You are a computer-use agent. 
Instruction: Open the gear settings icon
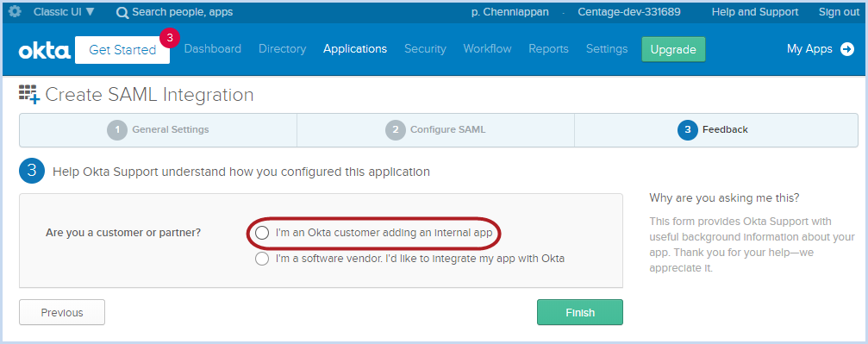(15, 11)
